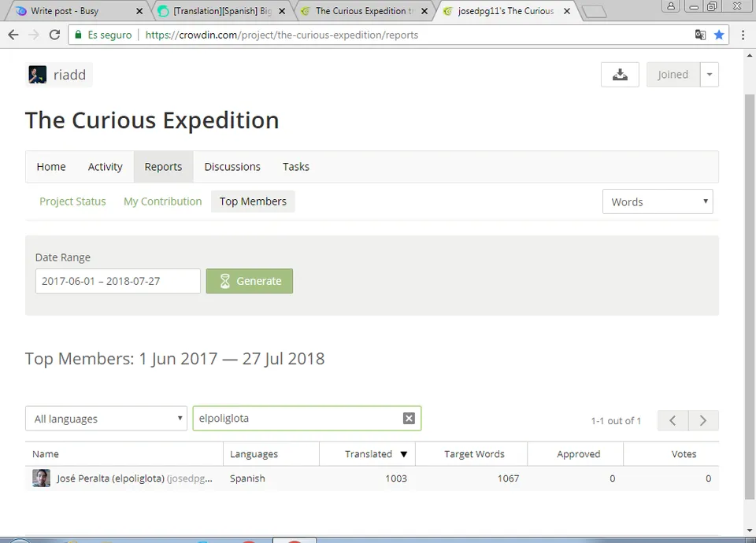Click the '1-1 out of 1' pagination text
This screenshot has height=543, width=756.
tap(616, 420)
